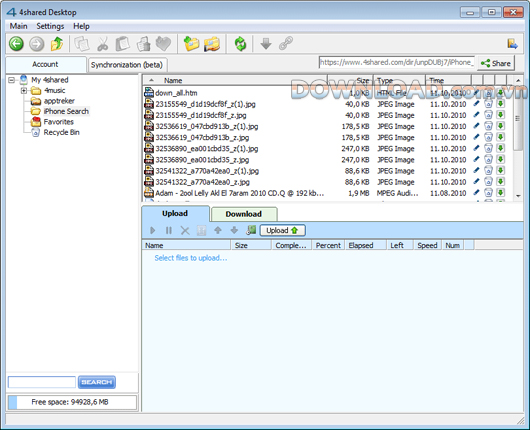Click the Cancel transfer X icon
This screenshot has width=530, height=430.
185,231
